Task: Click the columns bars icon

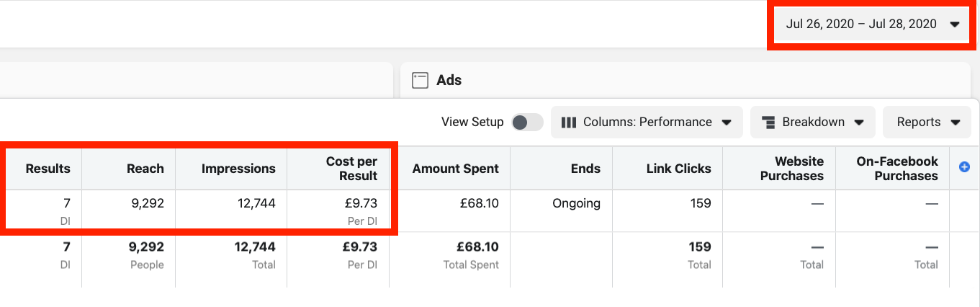Action: click(569, 123)
